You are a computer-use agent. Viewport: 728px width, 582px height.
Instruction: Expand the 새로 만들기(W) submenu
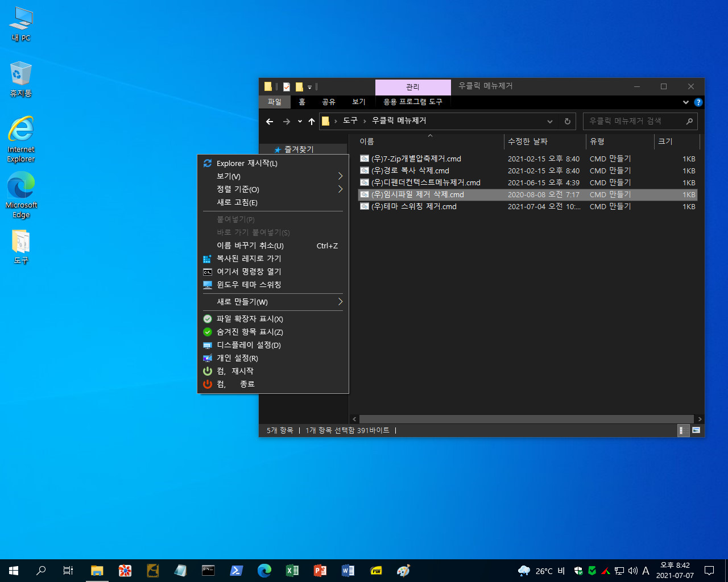(x=273, y=302)
